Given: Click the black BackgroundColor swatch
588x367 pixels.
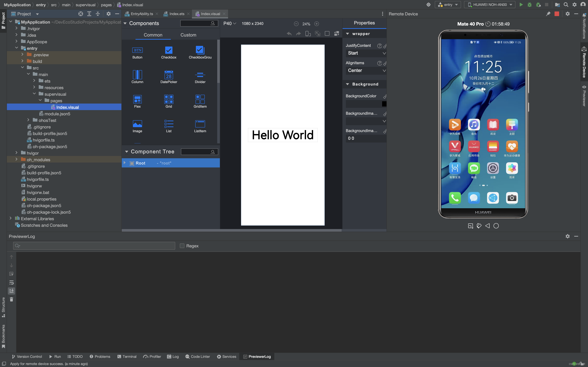Looking at the screenshot, I should pos(384,104).
